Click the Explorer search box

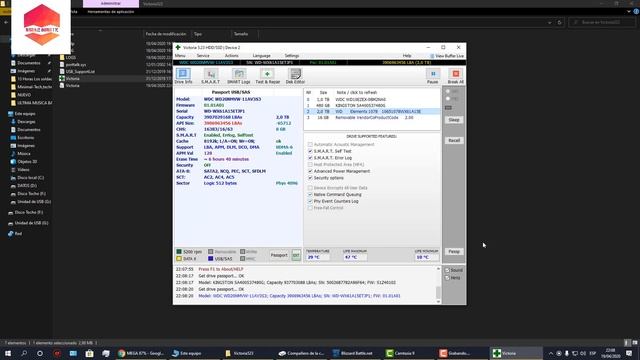coord(602,22)
